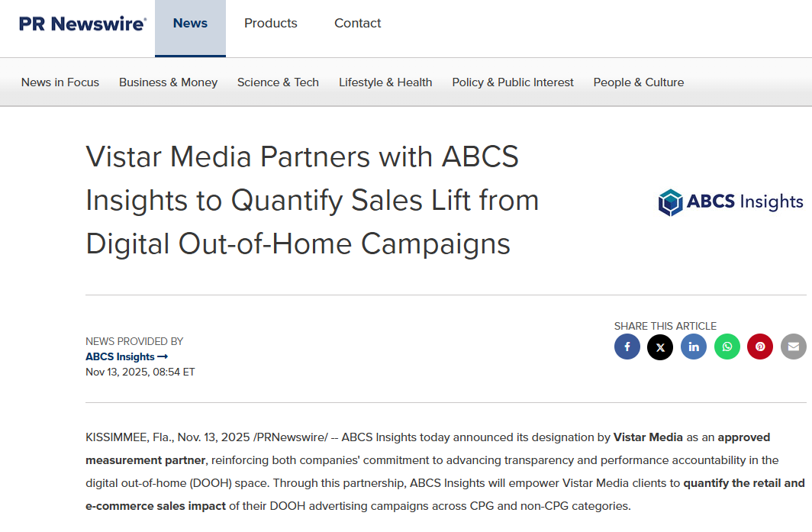Viewport: 812px width, 532px height.
Task: Browse News in Focus category
Action: tap(60, 82)
